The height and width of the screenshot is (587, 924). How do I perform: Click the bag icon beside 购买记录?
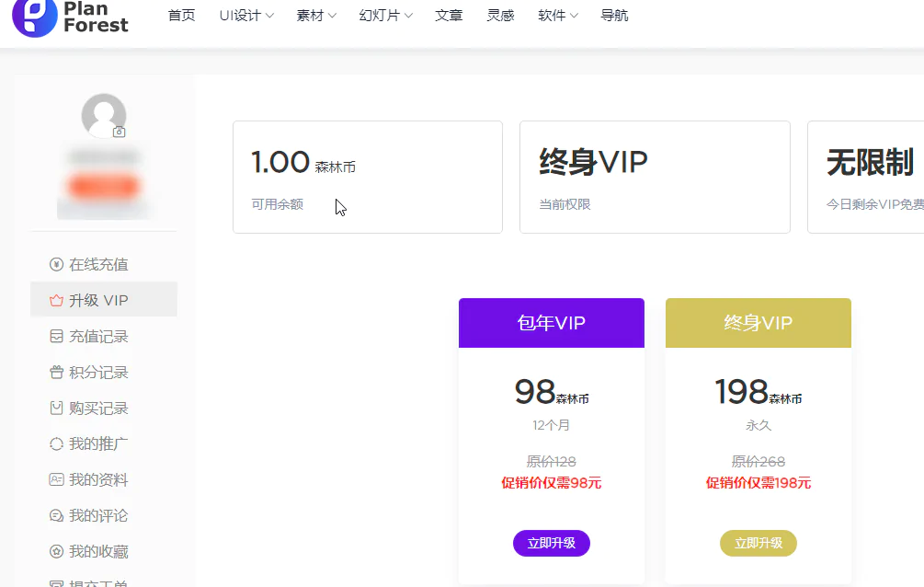click(56, 409)
